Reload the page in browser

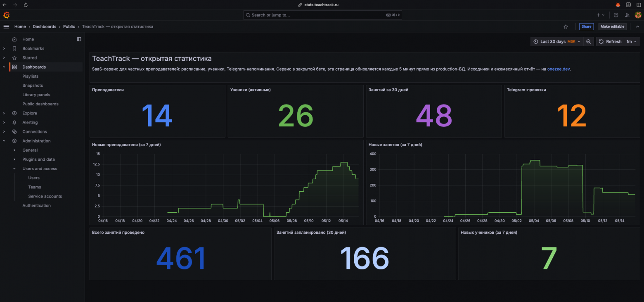point(26,5)
